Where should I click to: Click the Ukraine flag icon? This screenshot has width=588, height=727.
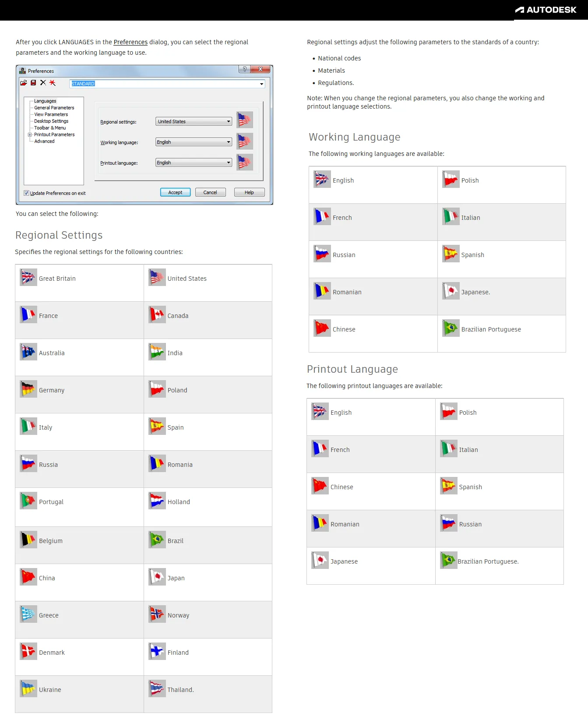point(28,688)
